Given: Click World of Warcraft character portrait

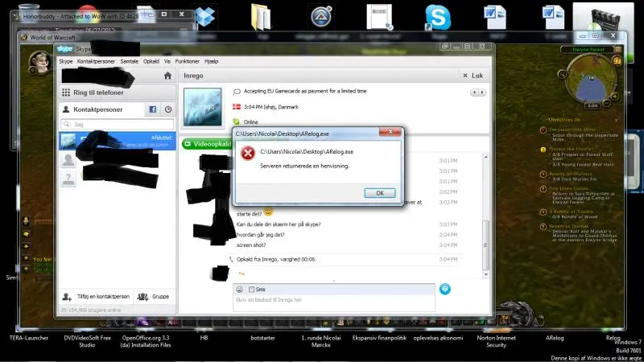Looking at the screenshot, I should tap(40, 62).
